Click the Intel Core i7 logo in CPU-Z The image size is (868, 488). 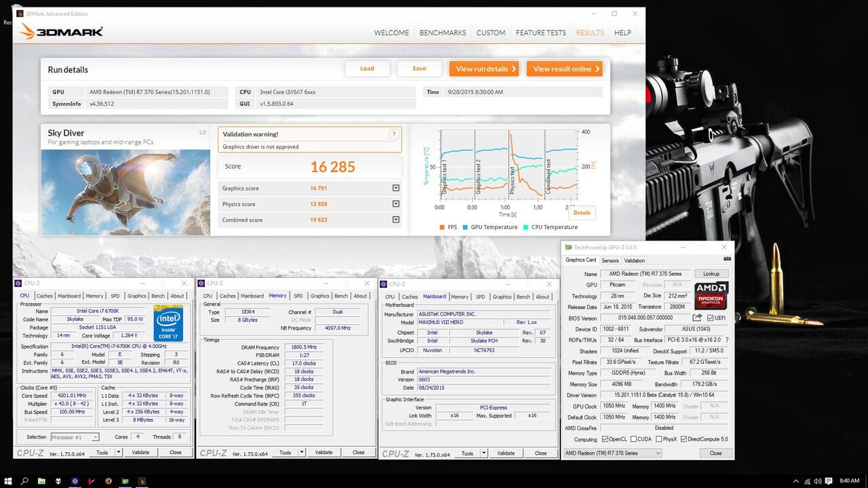click(169, 323)
